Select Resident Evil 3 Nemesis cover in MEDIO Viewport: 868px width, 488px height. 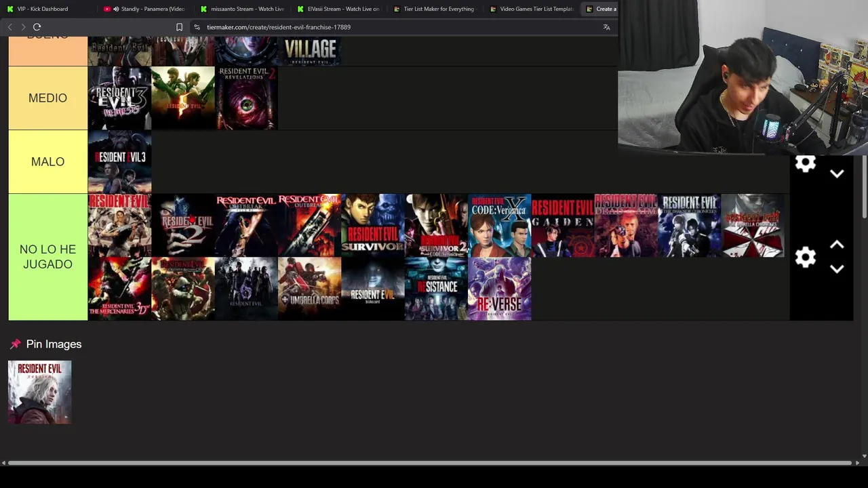coord(119,98)
